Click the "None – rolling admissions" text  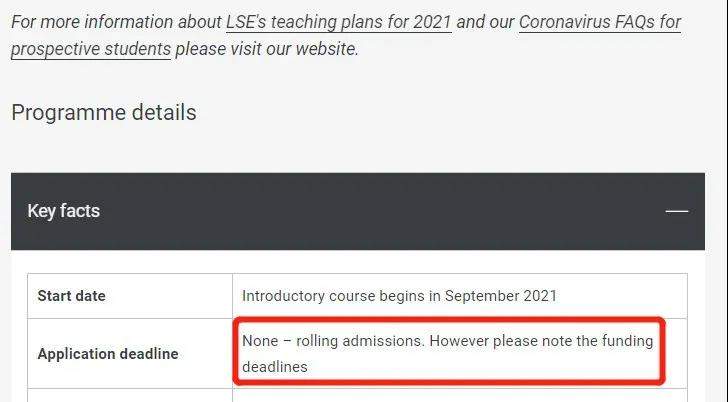[x=334, y=341]
